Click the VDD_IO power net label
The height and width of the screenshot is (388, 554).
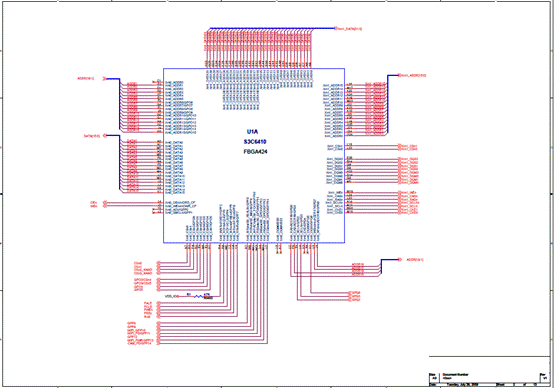[170, 296]
